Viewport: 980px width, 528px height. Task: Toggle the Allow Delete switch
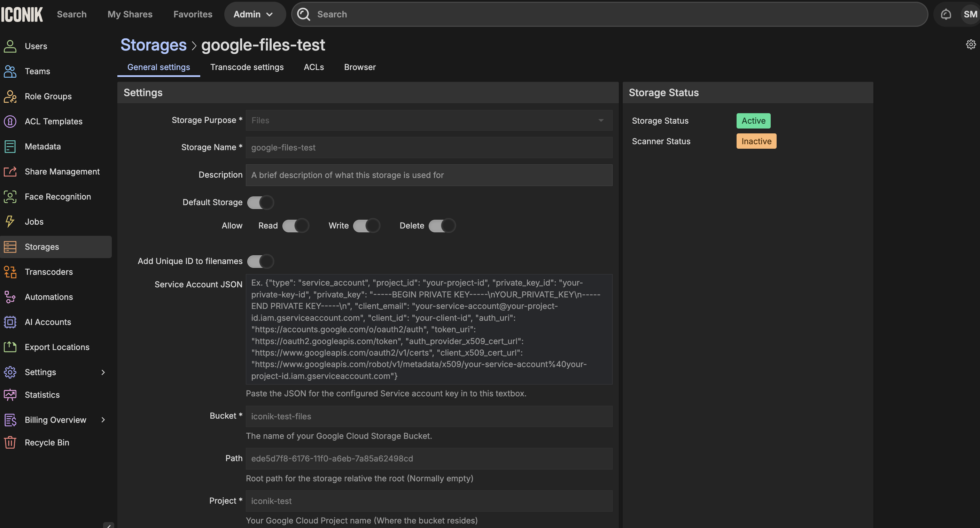coord(442,226)
